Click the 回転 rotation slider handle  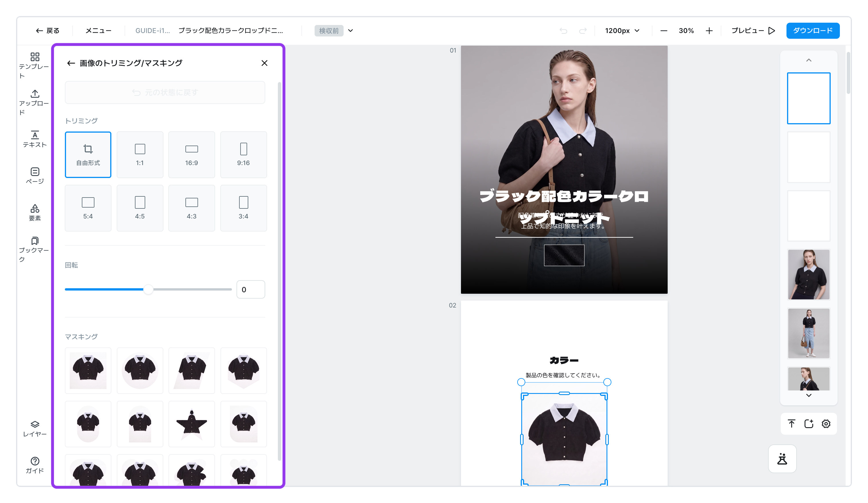(x=148, y=289)
